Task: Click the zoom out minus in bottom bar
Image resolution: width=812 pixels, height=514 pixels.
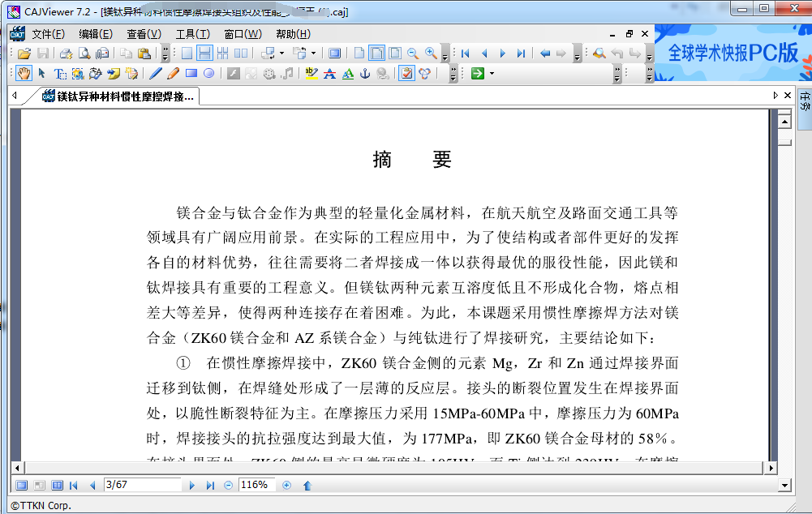Action: [x=229, y=486]
